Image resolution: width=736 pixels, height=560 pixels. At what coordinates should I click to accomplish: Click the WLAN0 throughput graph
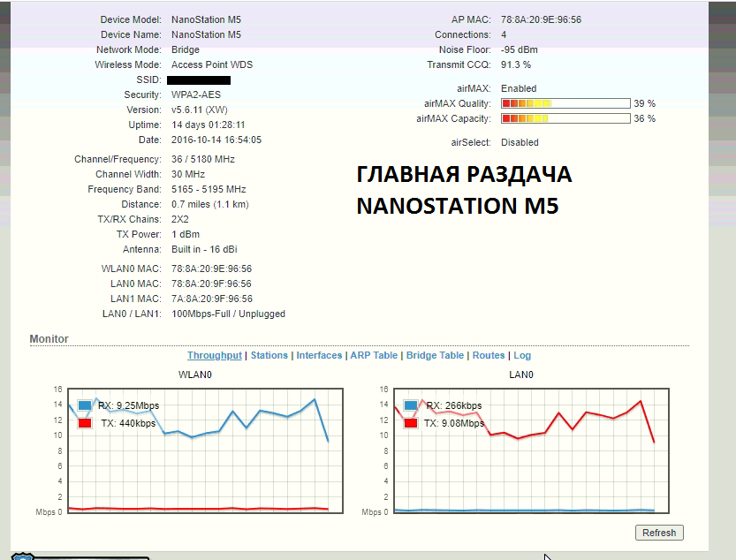tap(206, 450)
